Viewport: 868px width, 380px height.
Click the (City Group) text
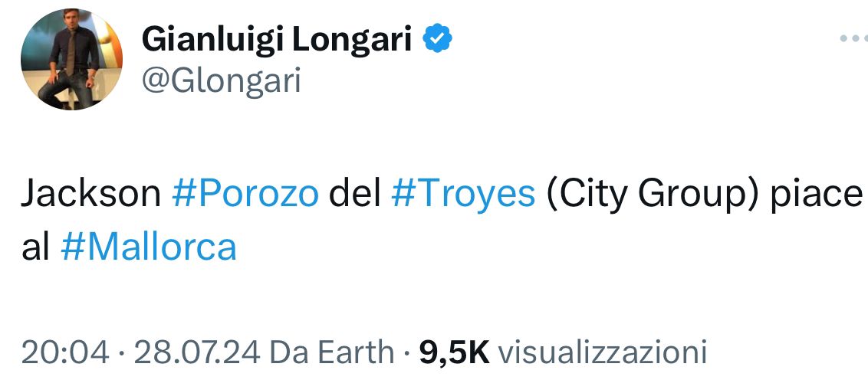tap(653, 194)
